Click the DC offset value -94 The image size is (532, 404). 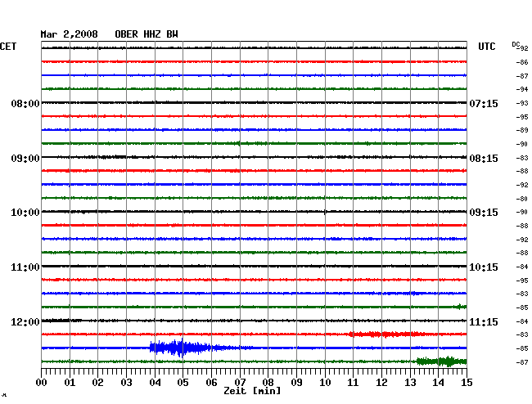click(522, 89)
